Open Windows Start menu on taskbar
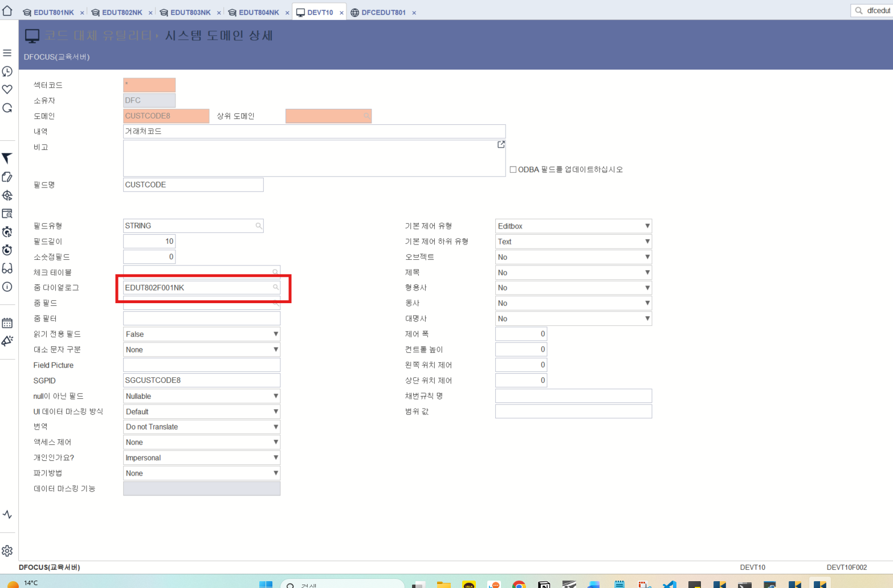This screenshot has width=893, height=588. (266, 584)
